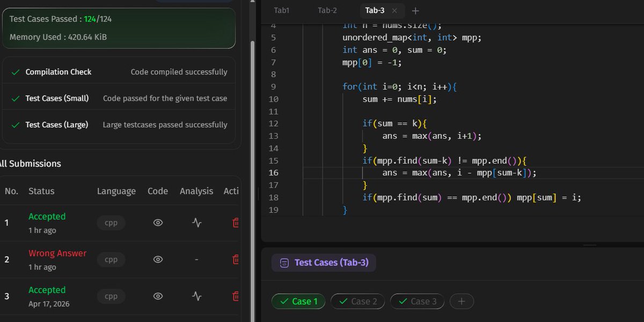Image resolution: width=644 pixels, height=322 pixels.
Task: Click the unordered_map declaration on line 5
Action: point(412,38)
